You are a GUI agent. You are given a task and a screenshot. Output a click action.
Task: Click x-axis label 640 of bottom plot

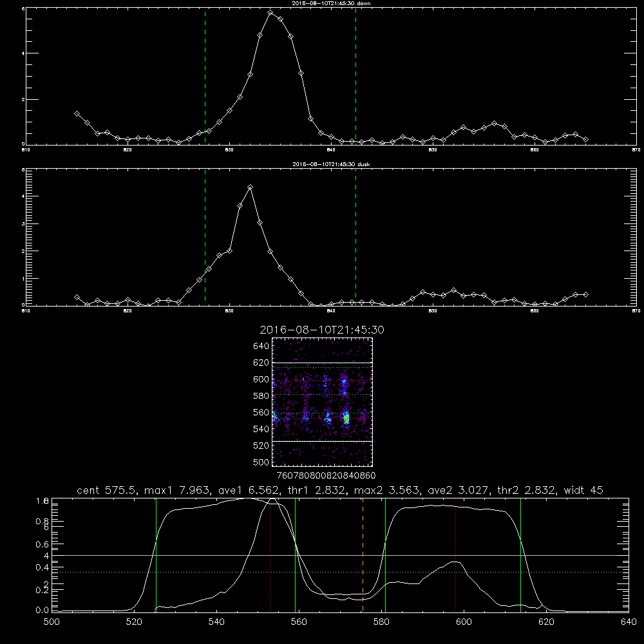click(629, 622)
